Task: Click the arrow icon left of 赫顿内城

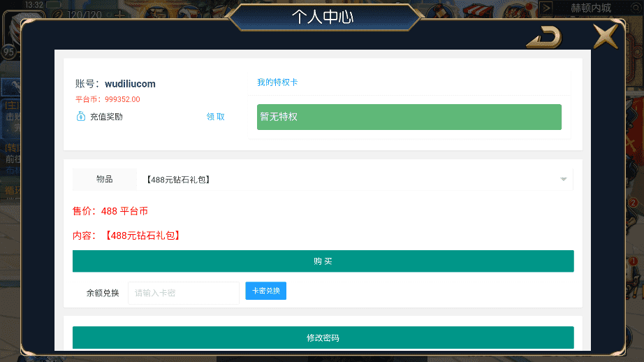Action: pos(546,8)
